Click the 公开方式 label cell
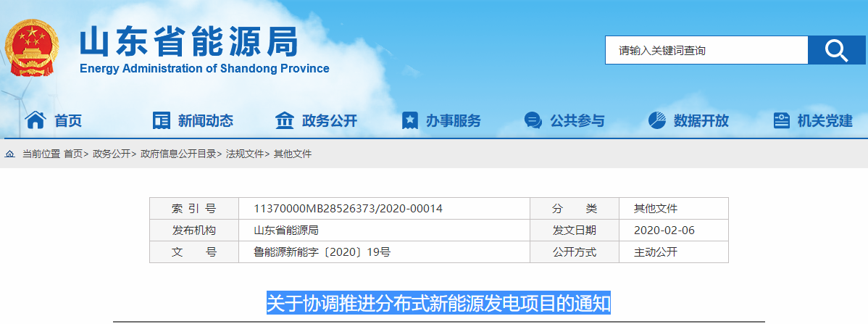The width and height of the screenshot is (868, 324). pos(575,252)
